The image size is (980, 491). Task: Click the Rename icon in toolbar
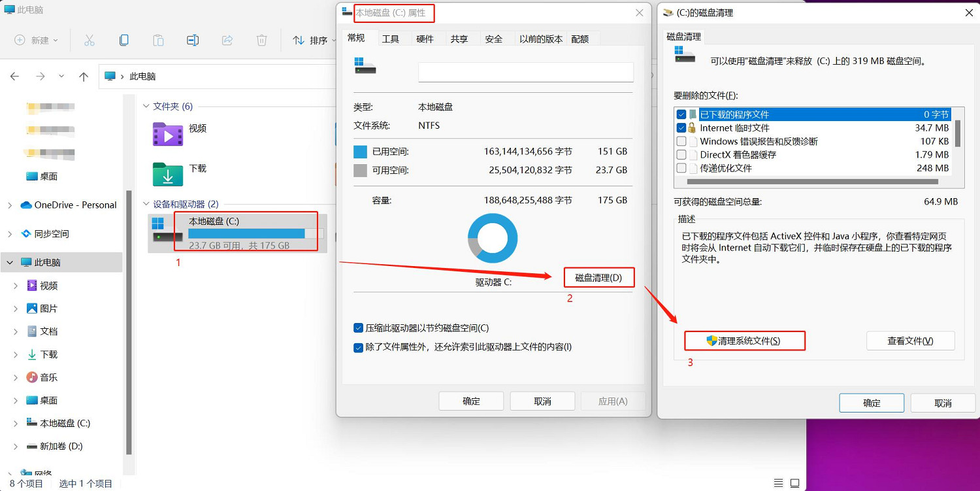193,41
